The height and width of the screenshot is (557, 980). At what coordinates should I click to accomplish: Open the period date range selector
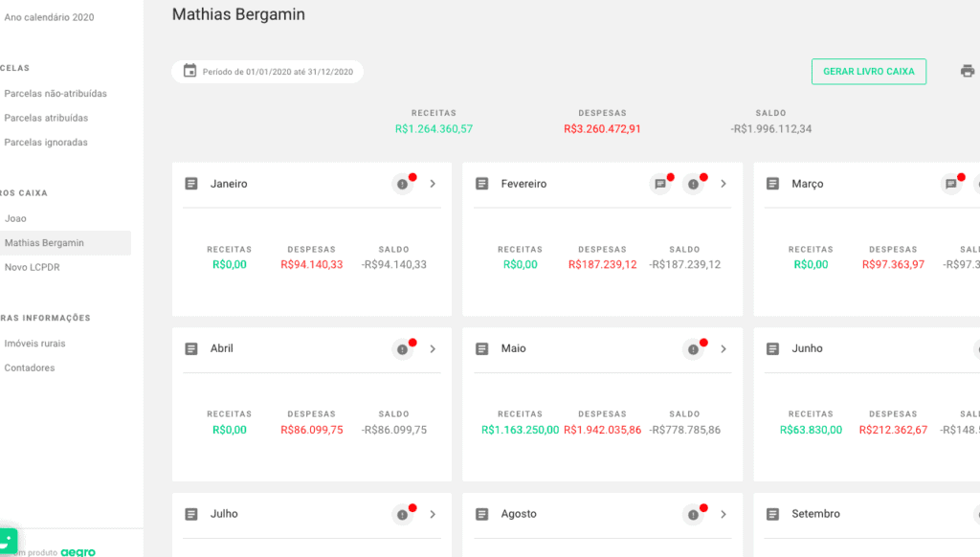pos(268,72)
